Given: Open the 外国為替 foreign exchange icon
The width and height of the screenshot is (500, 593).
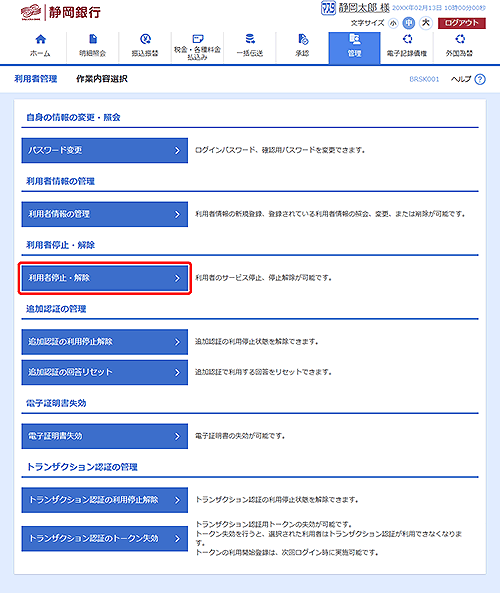Looking at the screenshot, I should point(460,39).
